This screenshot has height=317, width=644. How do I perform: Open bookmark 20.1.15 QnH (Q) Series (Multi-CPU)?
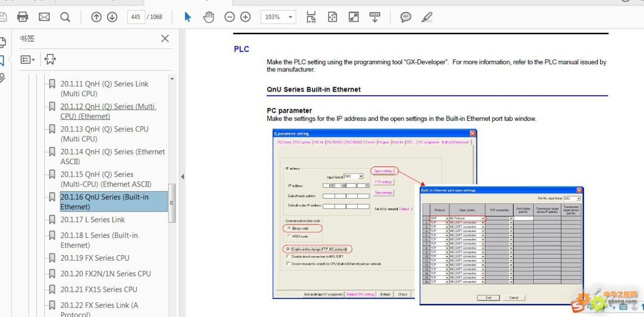click(x=106, y=179)
